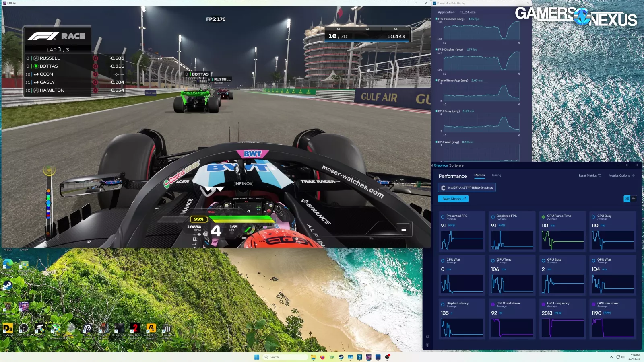644x362 pixels.
Task: Launch MSI Afterburner desktop shortcut
Action: 56,328
